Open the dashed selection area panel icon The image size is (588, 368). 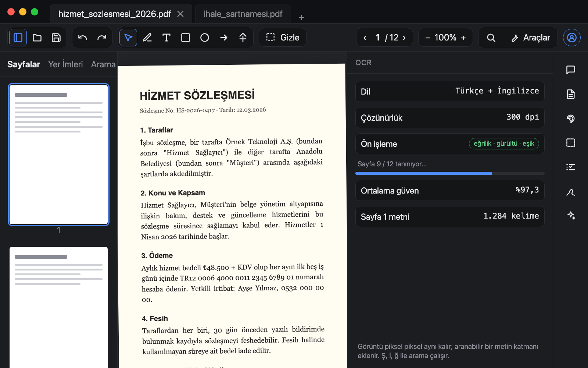point(571,143)
